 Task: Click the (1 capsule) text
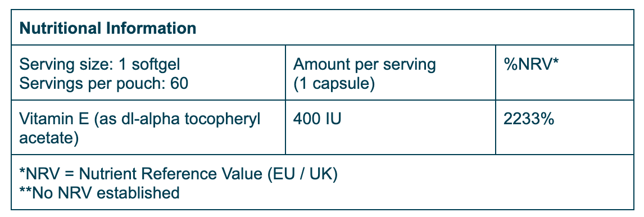click(334, 83)
